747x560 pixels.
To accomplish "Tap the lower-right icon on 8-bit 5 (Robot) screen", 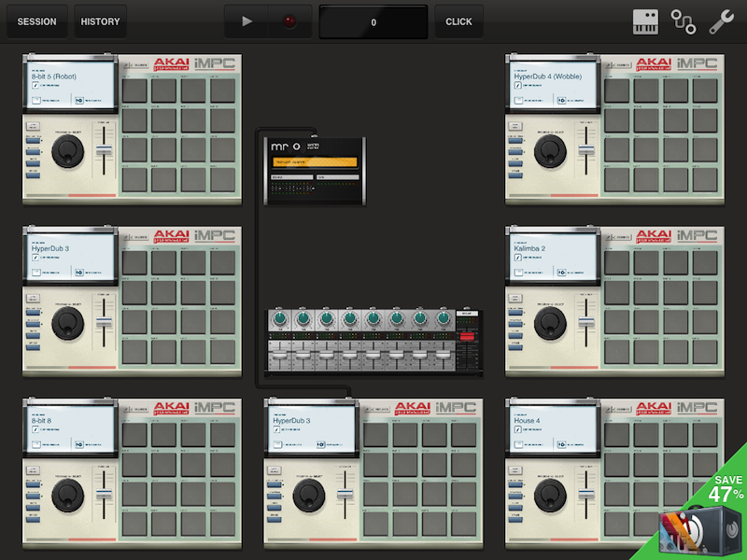I will click(79, 101).
